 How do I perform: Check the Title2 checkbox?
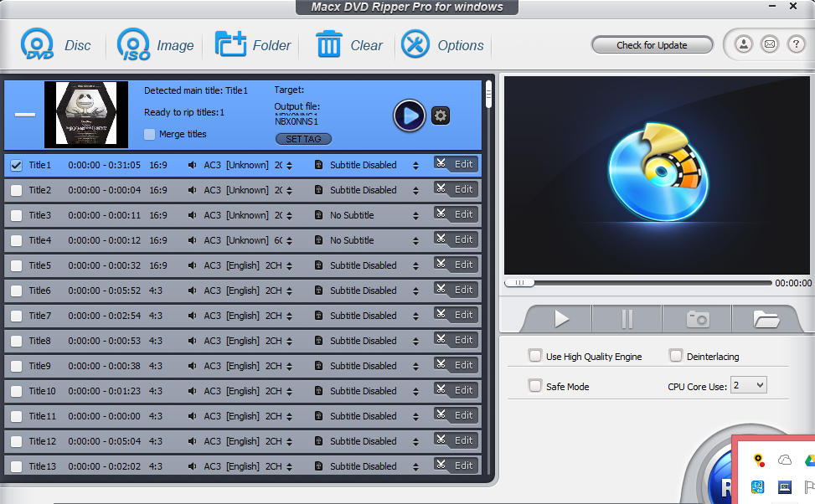tap(17, 190)
